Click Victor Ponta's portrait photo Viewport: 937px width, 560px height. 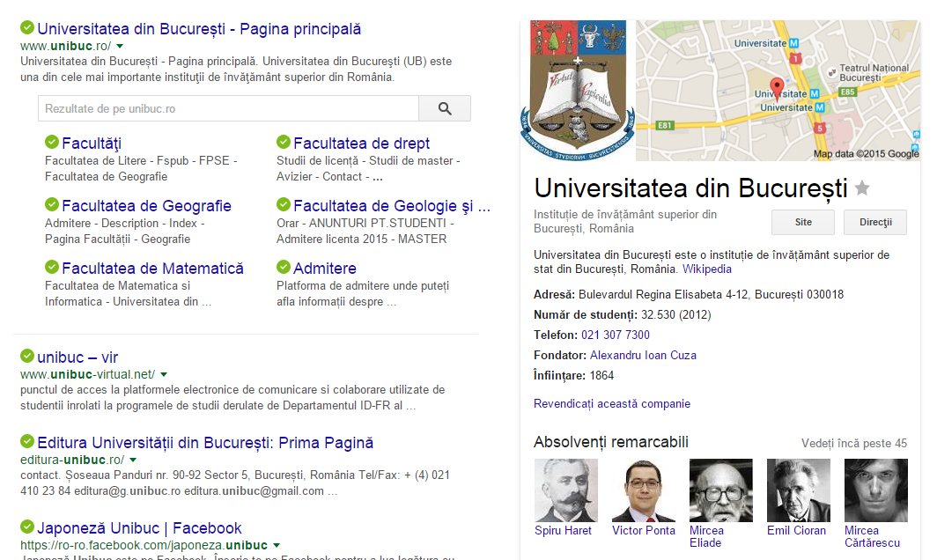644,490
